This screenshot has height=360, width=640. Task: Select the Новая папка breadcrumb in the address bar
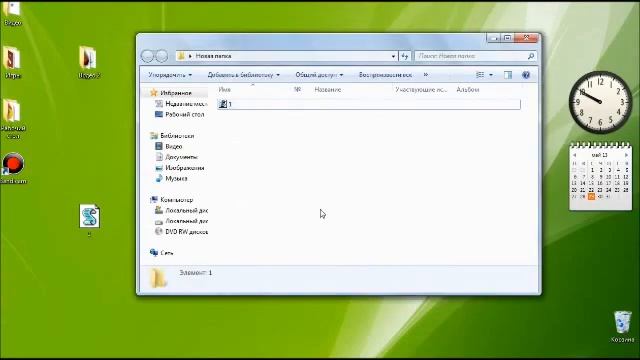tap(213, 56)
